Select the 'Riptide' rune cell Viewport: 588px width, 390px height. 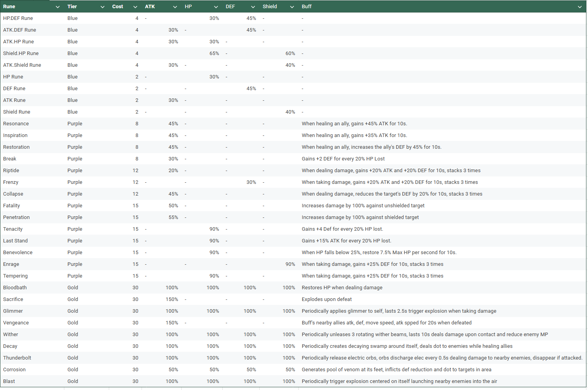click(x=32, y=171)
